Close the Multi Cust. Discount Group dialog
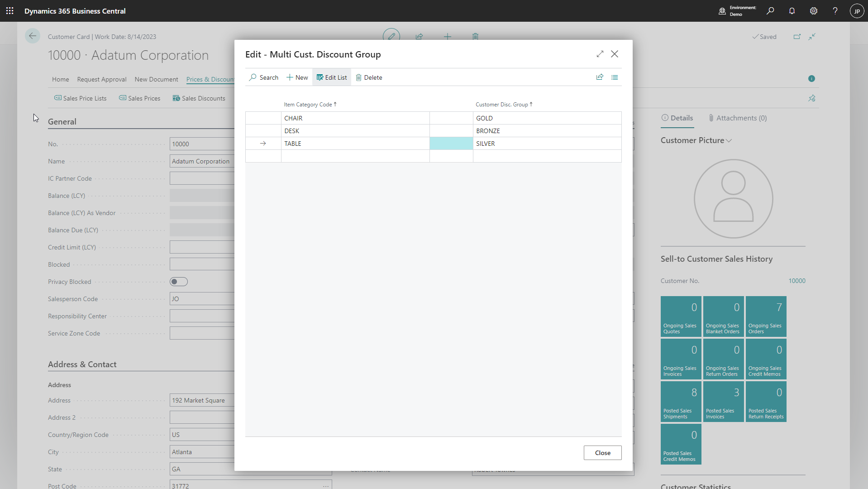Viewport: 868px width, 489px height. coord(615,54)
